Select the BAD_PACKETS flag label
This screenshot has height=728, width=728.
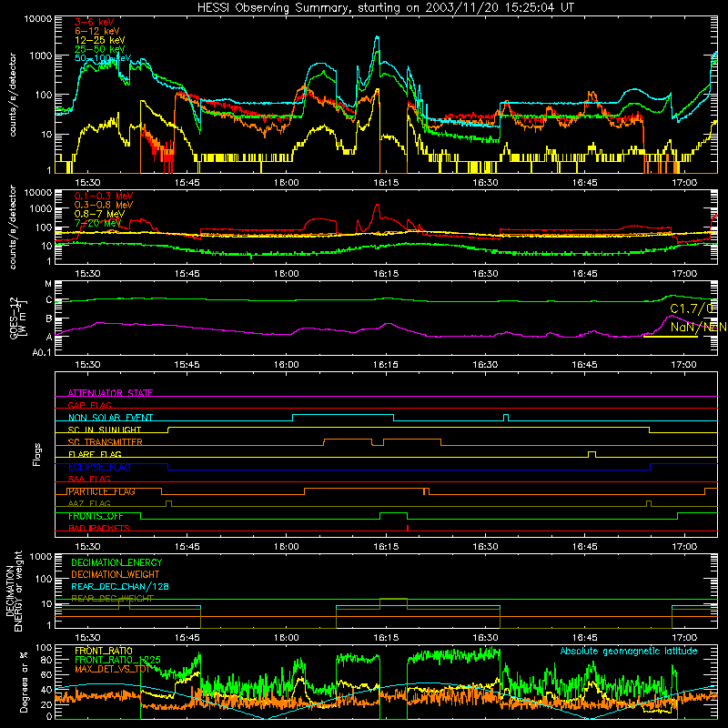tap(99, 528)
